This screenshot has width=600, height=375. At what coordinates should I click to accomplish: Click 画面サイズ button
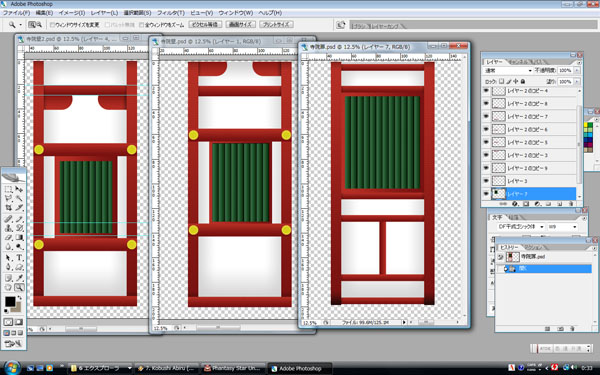pos(240,24)
